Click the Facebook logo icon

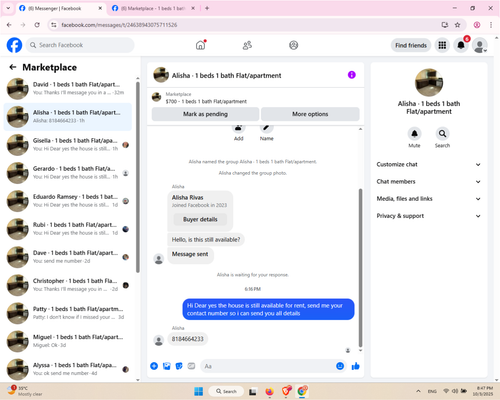pyautogui.click(x=14, y=45)
